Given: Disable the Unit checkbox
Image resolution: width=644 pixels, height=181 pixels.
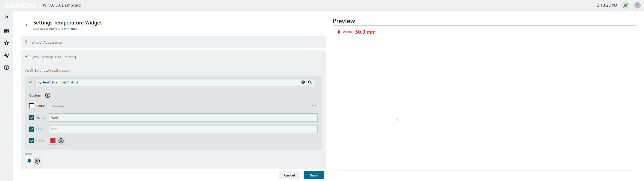Looking at the screenshot, I should (x=32, y=129).
